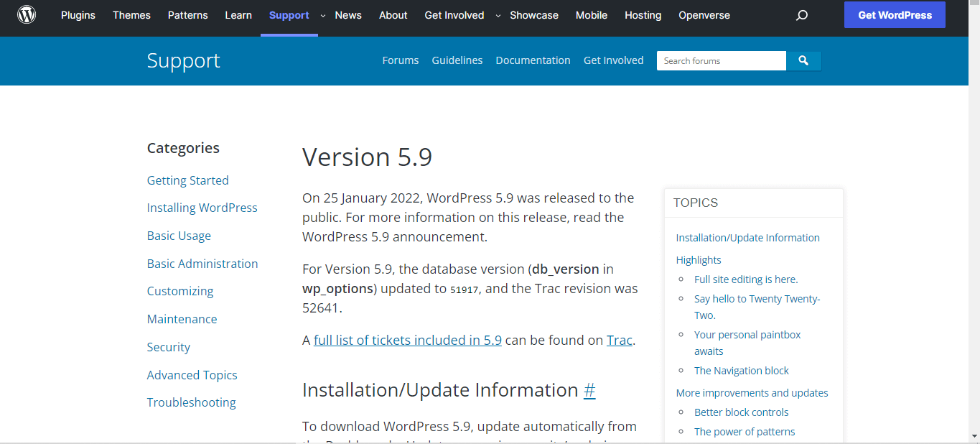Viewport: 980px width, 444px height.
Task: Open Openverse from the top menu
Action: pos(704,15)
